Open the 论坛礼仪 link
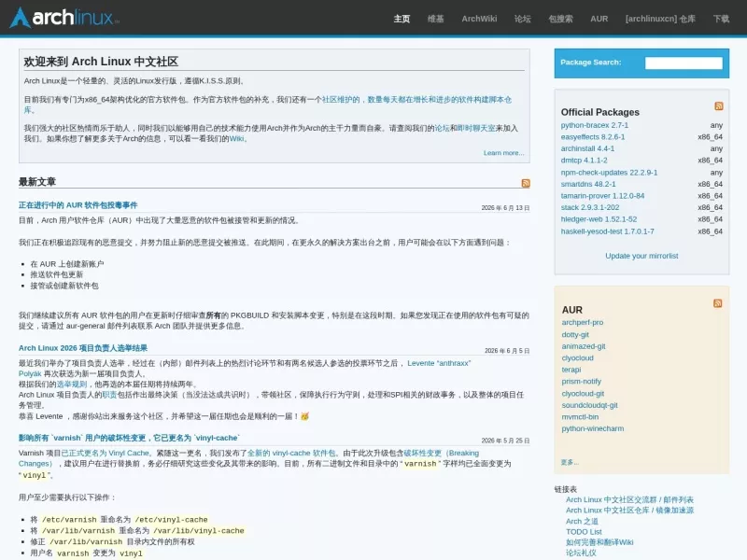The height and width of the screenshot is (560, 747). 581,553
